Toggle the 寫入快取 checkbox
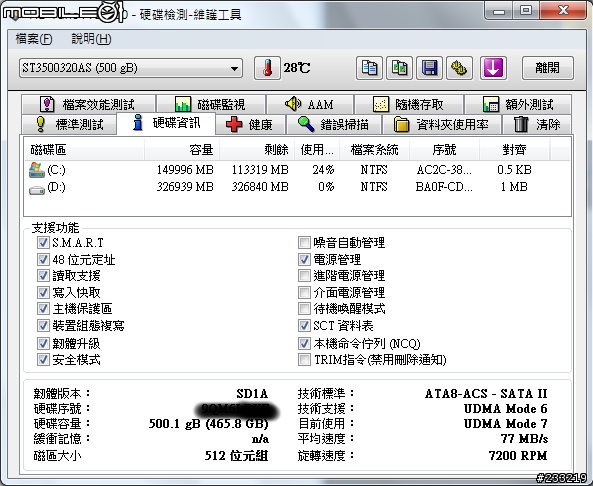 43,292
